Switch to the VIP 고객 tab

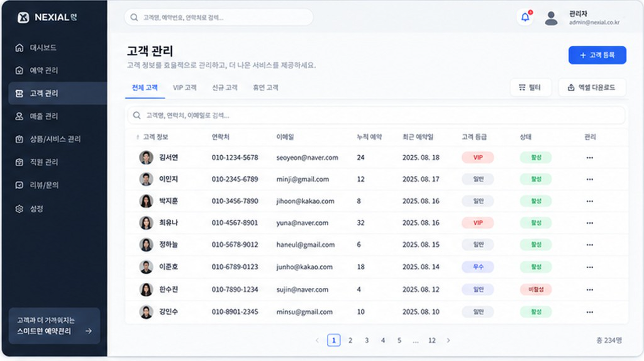point(185,88)
